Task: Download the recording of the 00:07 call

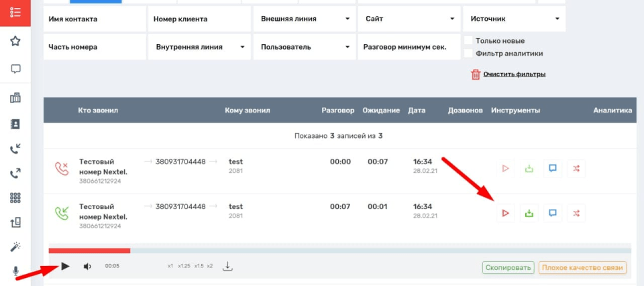Action: pos(529,214)
